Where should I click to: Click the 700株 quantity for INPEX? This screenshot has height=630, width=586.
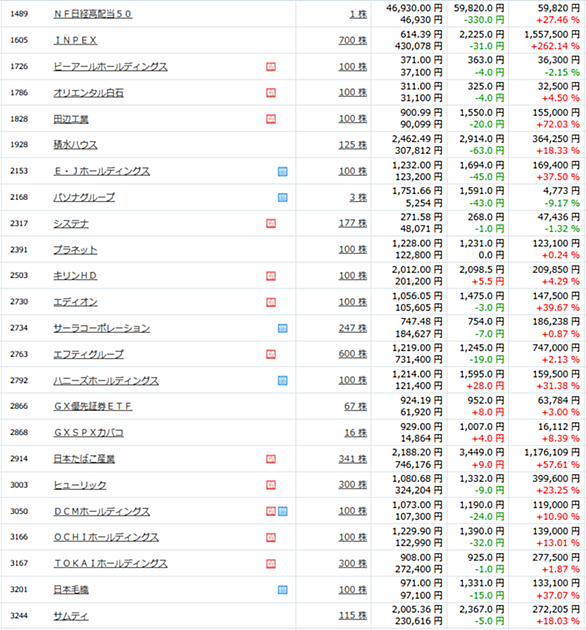352,40
